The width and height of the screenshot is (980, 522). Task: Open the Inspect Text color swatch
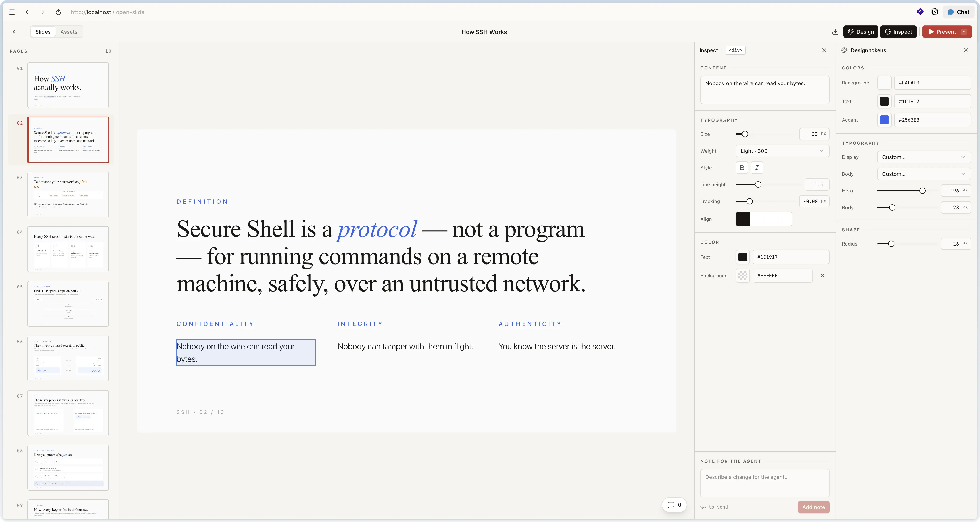[x=743, y=257]
